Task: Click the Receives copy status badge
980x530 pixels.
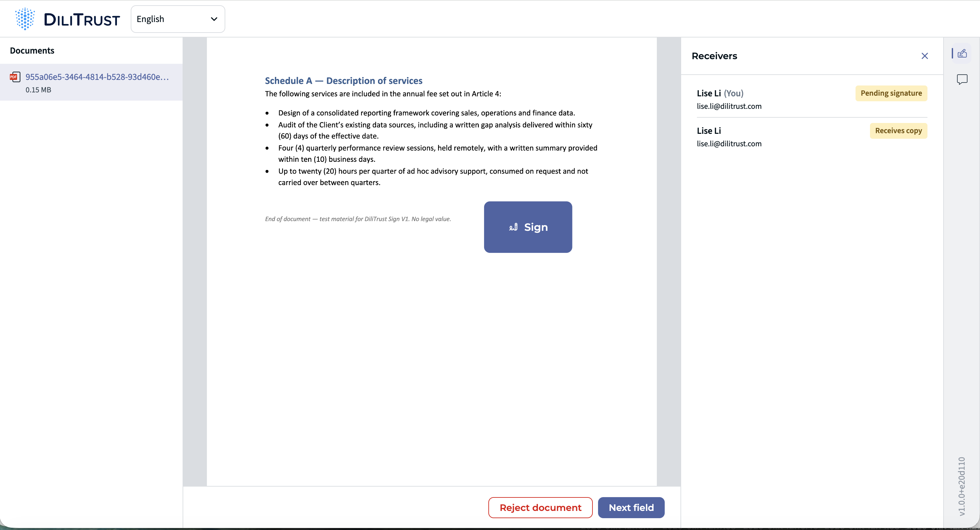Action: tap(898, 131)
